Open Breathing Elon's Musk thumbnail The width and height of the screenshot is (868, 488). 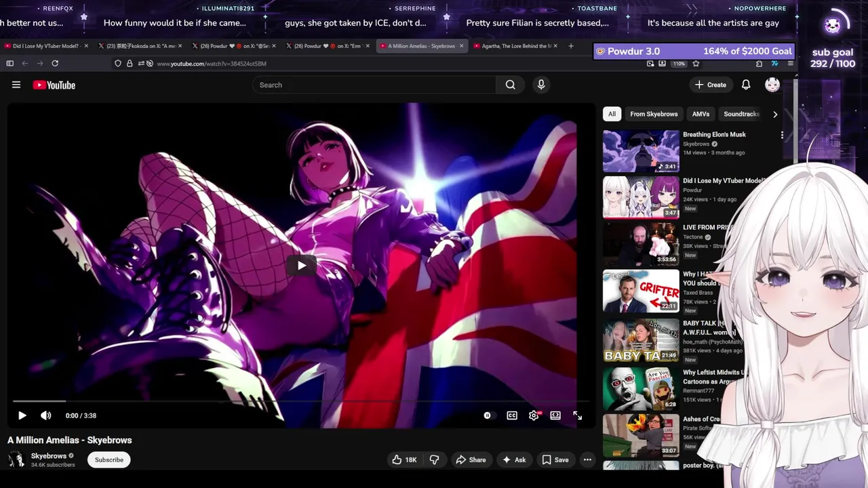641,150
